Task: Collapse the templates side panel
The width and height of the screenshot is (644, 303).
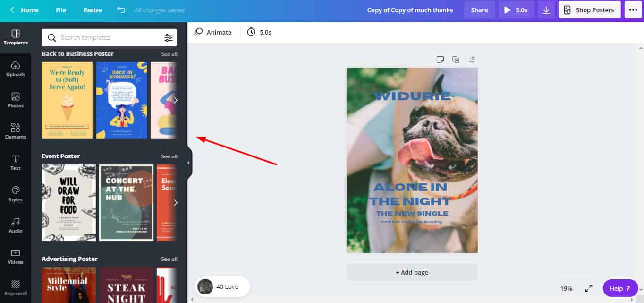Action: (188, 163)
